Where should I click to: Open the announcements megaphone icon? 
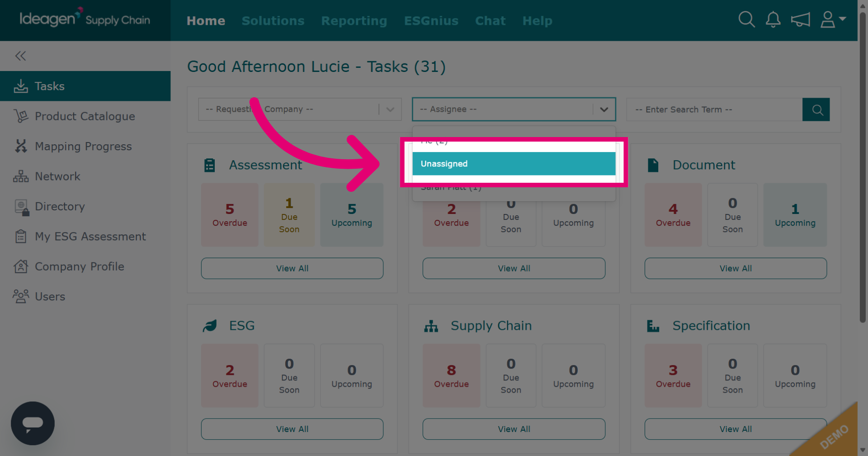click(x=800, y=19)
